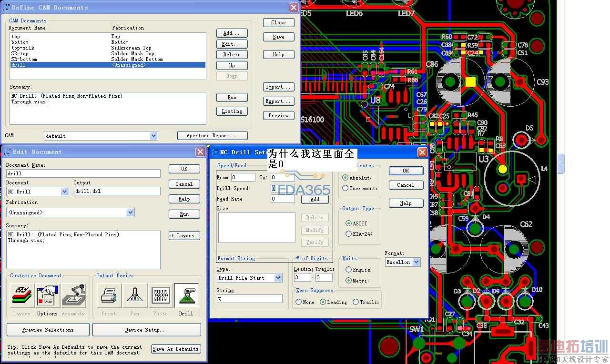Viewport: 610px width, 364px height.
Task: Choose the Photo plotter output device icon
Action: click(x=161, y=296)
